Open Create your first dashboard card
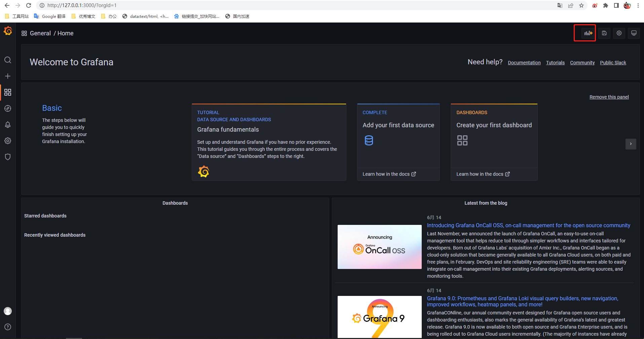 (x=494, y=136)
